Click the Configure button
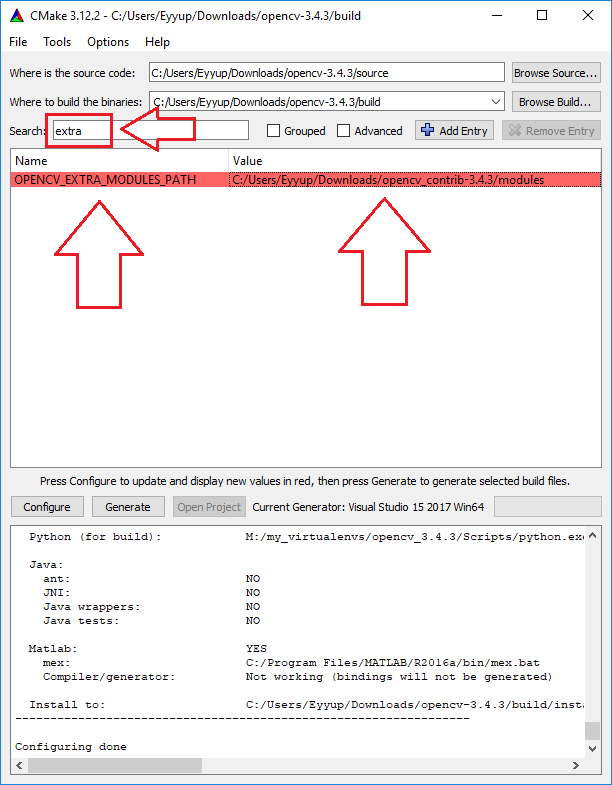 (x=47, y=507)
